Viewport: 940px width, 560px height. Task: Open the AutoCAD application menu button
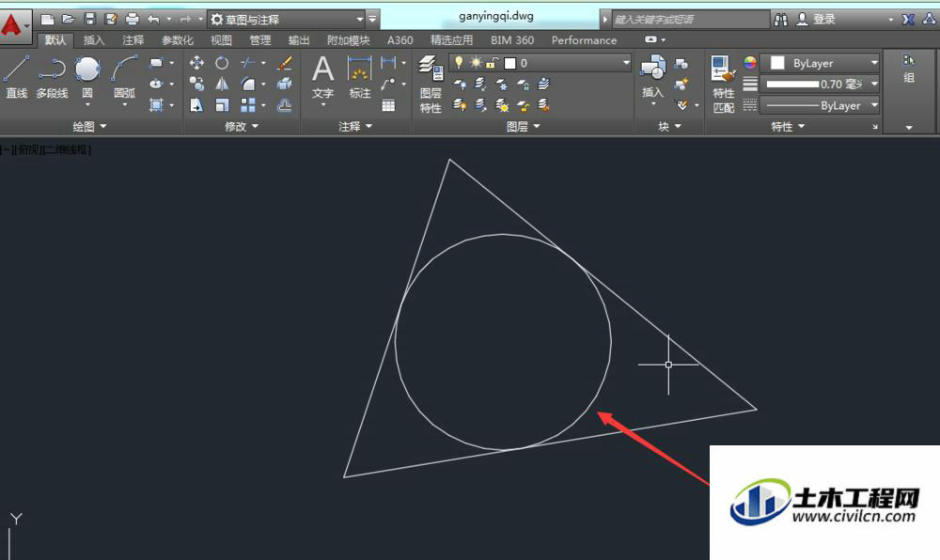point(14,25)
